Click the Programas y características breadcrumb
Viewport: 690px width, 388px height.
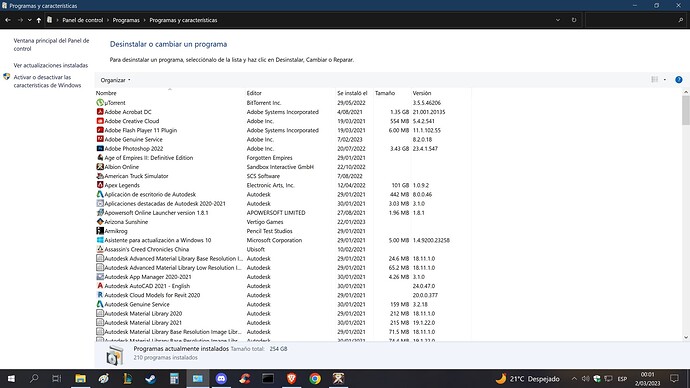click(x=183, y=20)
